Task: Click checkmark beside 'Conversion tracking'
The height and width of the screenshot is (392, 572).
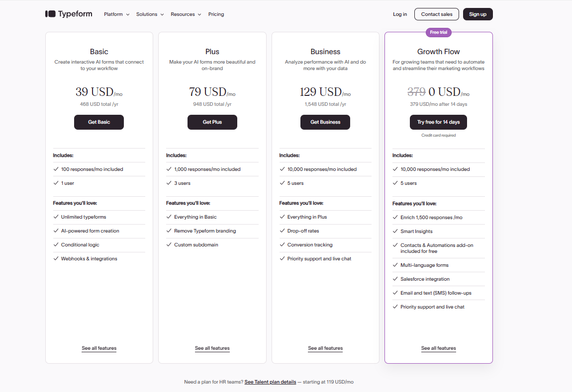Action: tap(282, 244)
